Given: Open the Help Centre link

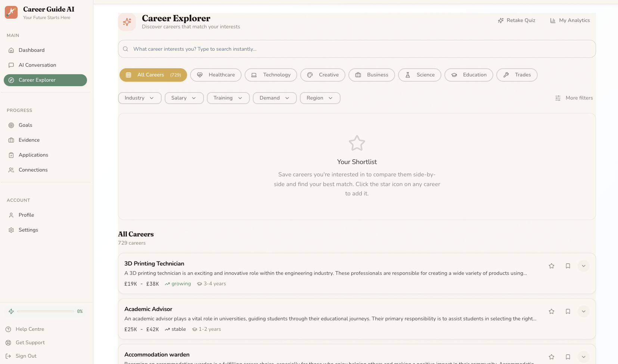Looking at the screenshot, I should tap(29, 329).
